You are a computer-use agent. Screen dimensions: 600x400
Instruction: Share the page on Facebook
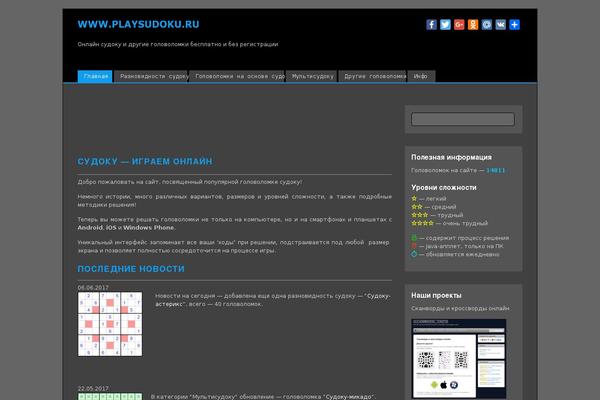click(431, 25)
